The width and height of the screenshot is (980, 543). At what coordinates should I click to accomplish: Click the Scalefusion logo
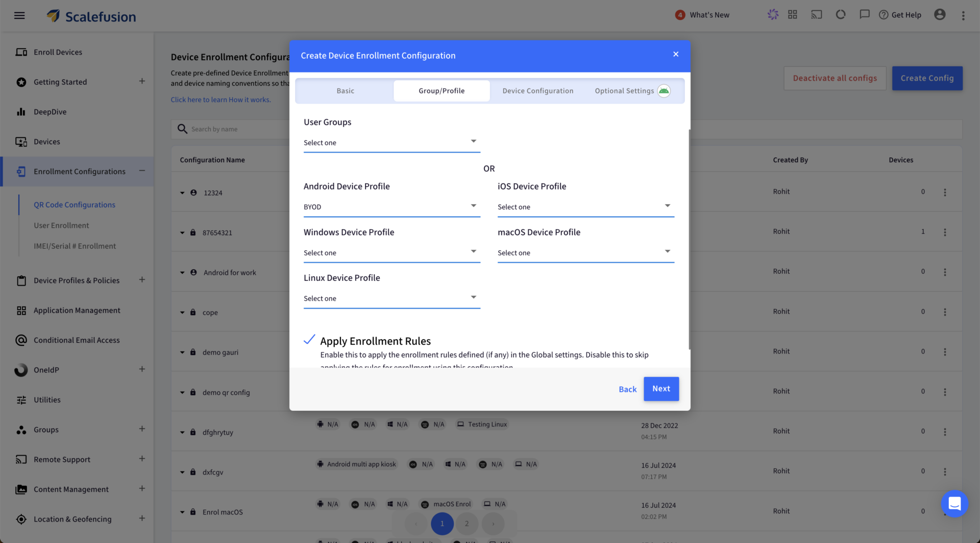click(91, 16)
